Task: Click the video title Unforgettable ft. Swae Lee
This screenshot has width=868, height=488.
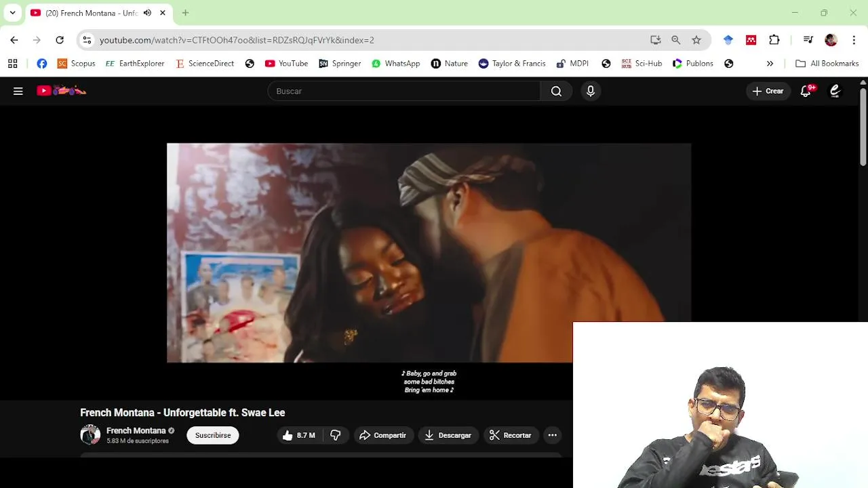Action: tap(182, 412)
